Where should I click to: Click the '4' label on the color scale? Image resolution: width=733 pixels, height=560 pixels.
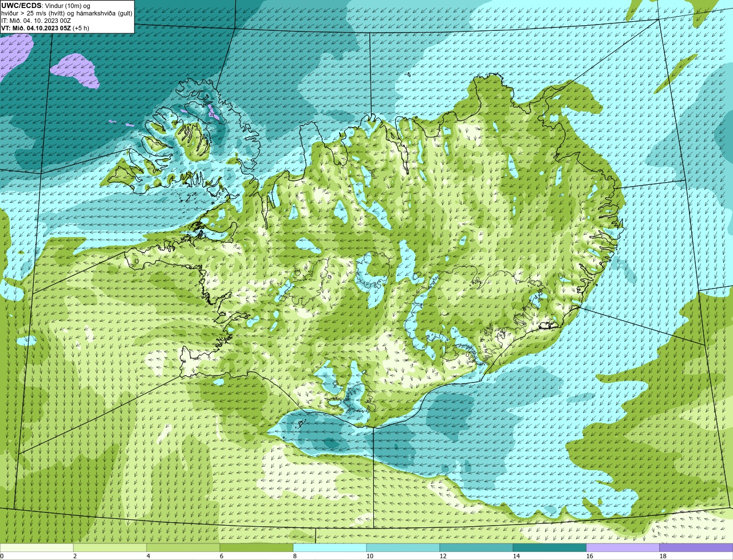click(x=148, y=556)
